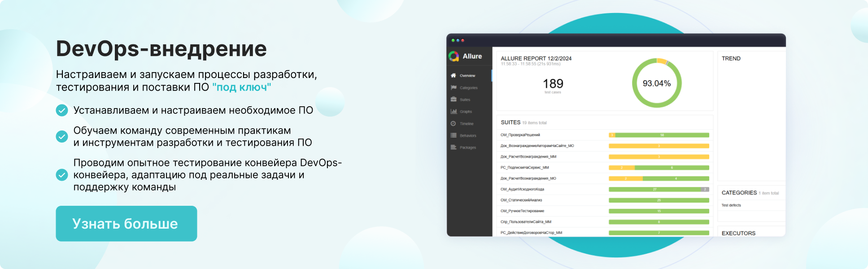The width and height of the screenshot is (868, 269).
Task: Click the Suites briefcase icon
Action: (454, 100)
